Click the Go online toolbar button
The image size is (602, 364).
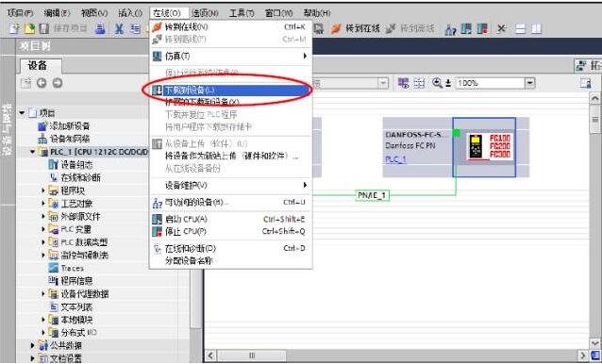pos(356,29)
